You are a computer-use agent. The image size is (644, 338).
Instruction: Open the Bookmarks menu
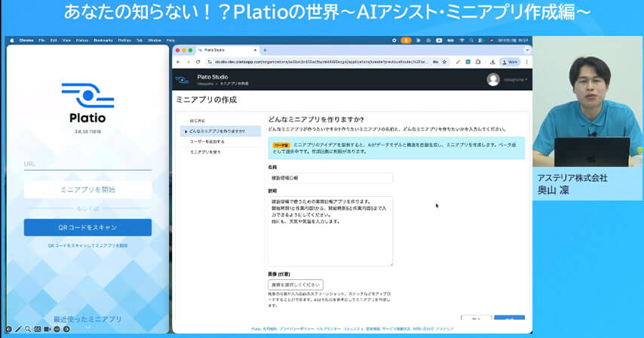[103, 40]
